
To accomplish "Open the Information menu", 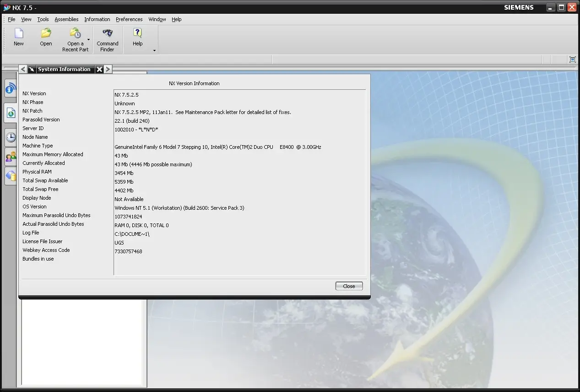I will click(97, 19).
